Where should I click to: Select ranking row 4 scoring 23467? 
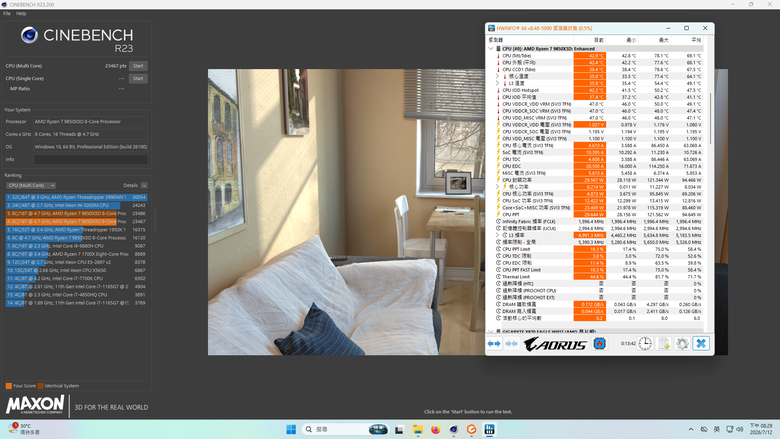(x=77, y=222)
